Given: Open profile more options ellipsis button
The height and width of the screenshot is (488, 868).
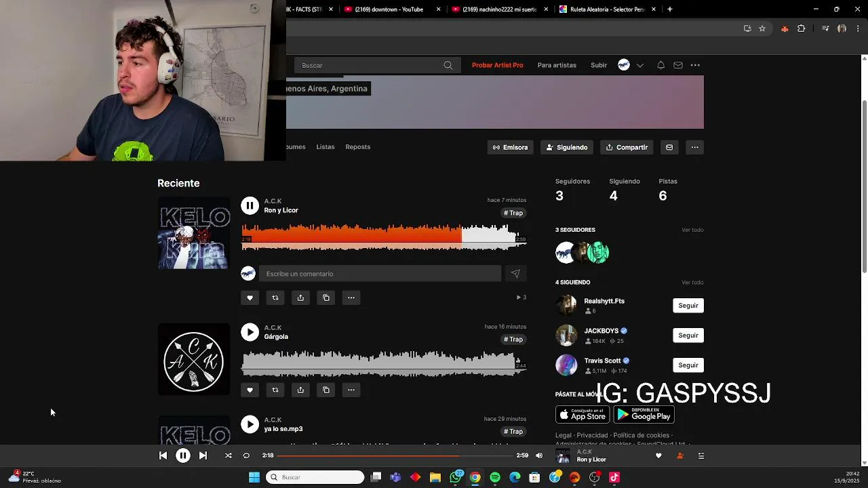Looking at the screenshot, I should click(x=694, y=147).
